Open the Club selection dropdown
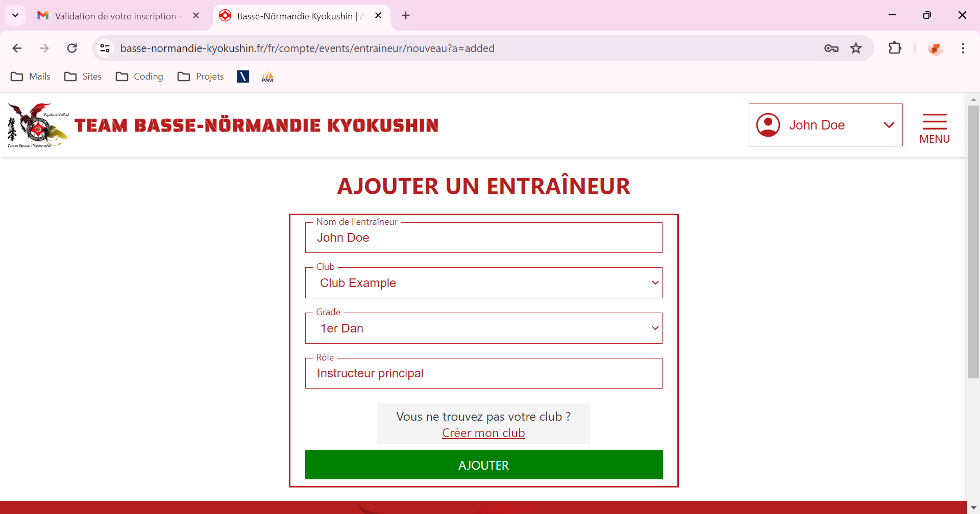980x514 pixels. pyautogui.click(x=483, y=283)
